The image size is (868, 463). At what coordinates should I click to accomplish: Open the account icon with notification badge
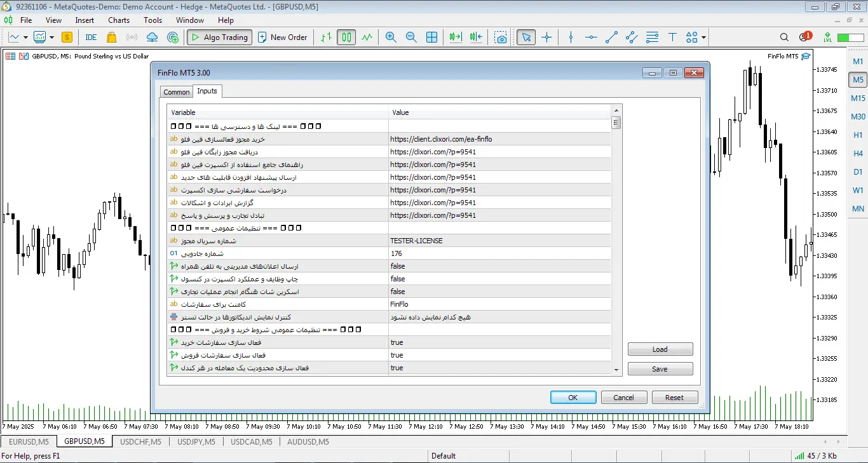804,37
